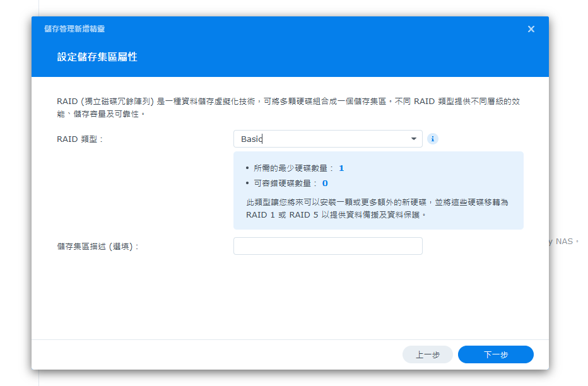Click the '儲存集區描述 (選填)' label
The width and height of the screenshot is (588, 386).
point(97,247)
